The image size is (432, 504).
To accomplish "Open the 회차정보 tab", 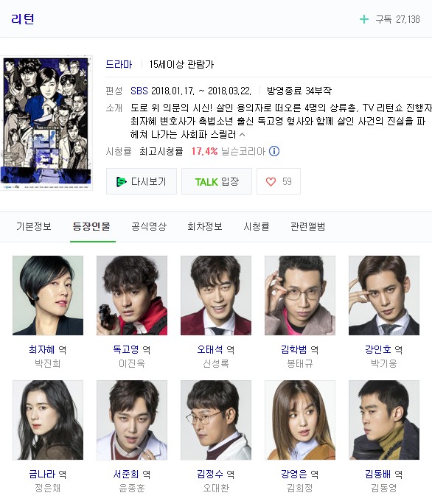I will coord(205,226).
